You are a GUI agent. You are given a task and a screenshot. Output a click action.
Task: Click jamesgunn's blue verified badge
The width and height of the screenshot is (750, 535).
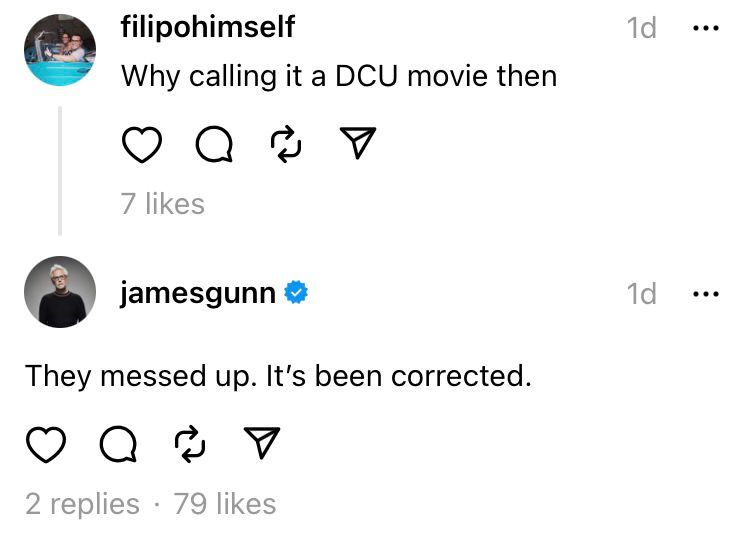coord(296,293)
